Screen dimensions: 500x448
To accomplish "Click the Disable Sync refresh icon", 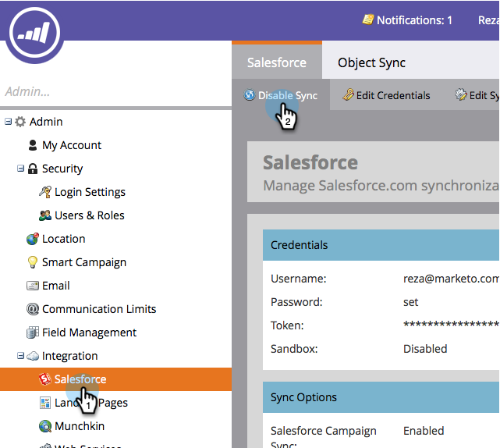I will [250, 94].
